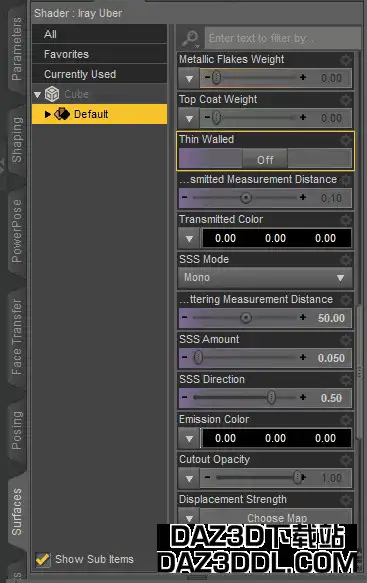Open gear settings for SSS Mode

(x=346, y=260)
